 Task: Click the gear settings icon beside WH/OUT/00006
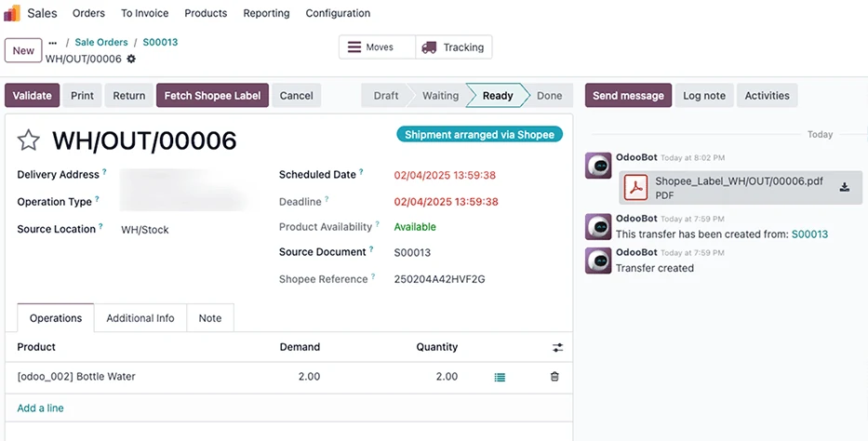[x=131, y=59]
